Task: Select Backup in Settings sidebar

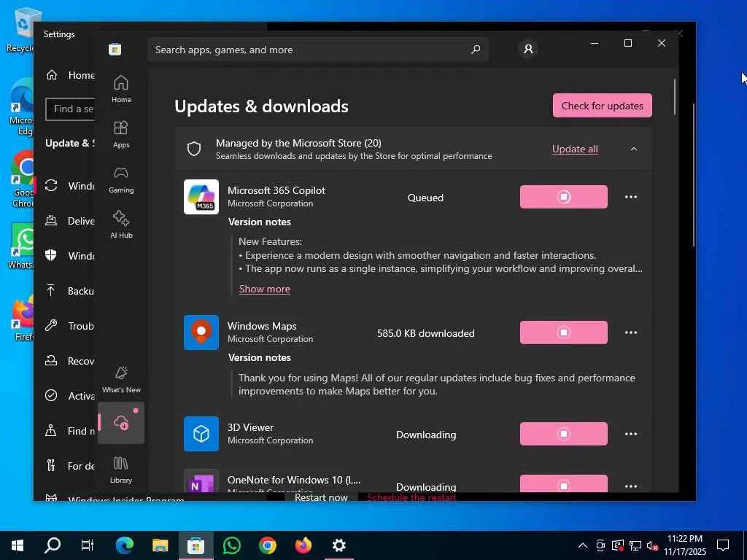Action: point(69,291)
